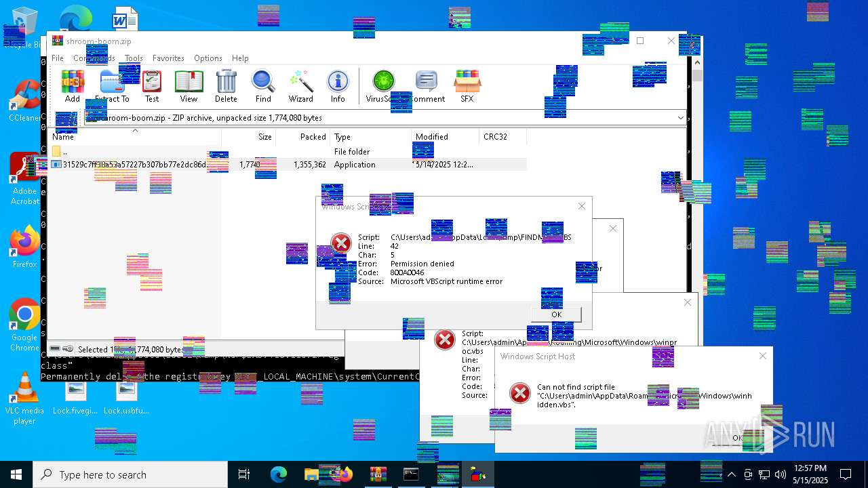Click the Find magnifier icon
The height and width of the screenshot is (488, 868).
tap(263, 86)
